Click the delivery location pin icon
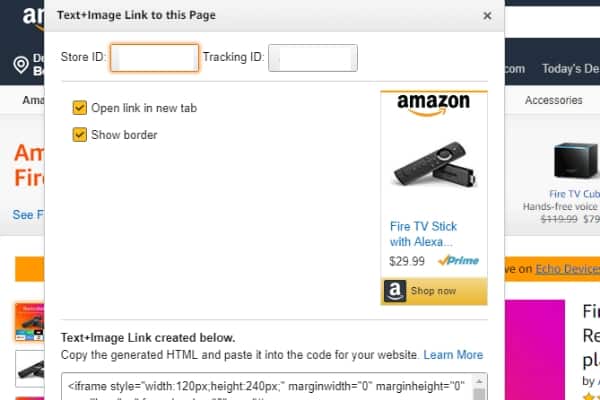600x400 pixels. point(20,67)
